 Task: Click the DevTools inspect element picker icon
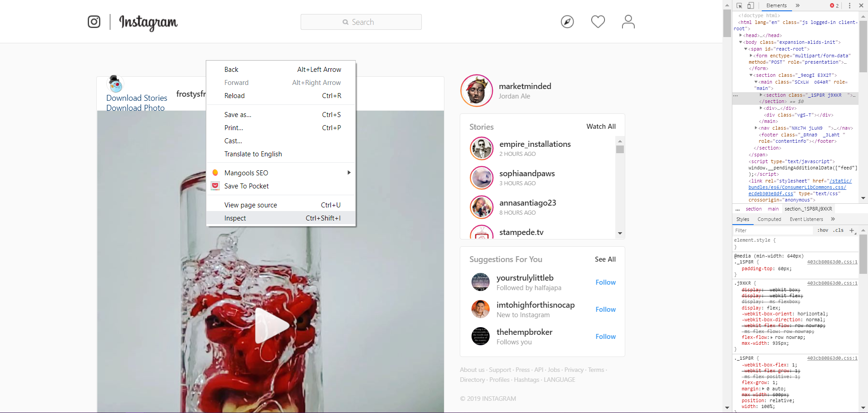(739, 5)
